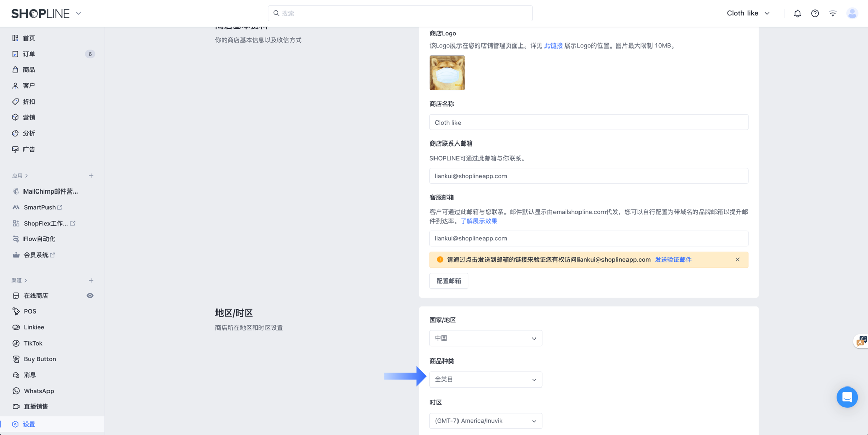
Task: Open the 商品种类 dropdown
Action: point(486,379)
